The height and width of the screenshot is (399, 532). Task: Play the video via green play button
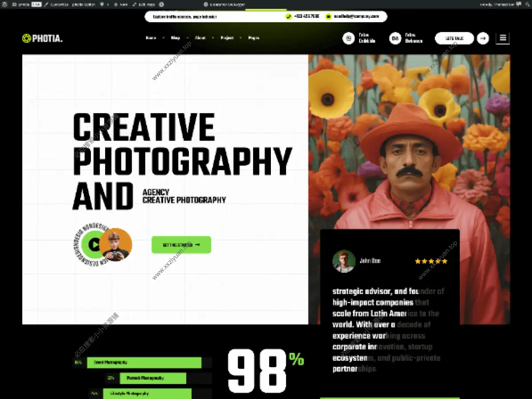tap(94, 244)
